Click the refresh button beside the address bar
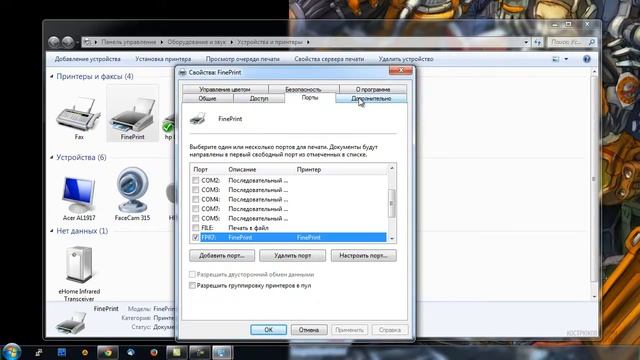Image resolution: width=640 pixels, height=360 pixels. click(x=538, y=42)
